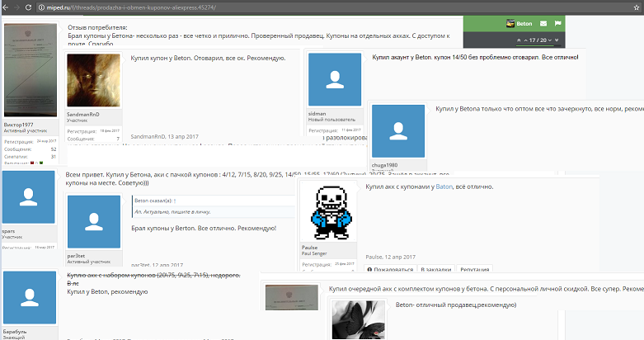The height and width of the screenshot is (340, 644).
Task: Click the white flag alerts icon
Action: pos(557,23)
